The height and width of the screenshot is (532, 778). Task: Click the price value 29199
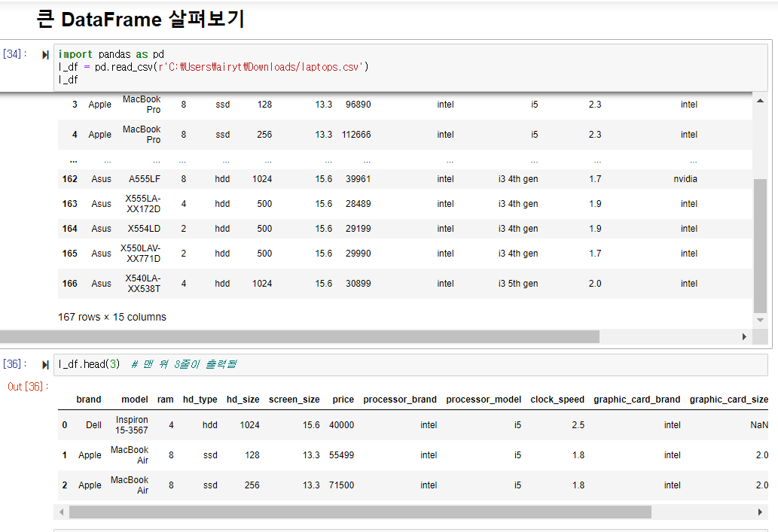(358, 229)
